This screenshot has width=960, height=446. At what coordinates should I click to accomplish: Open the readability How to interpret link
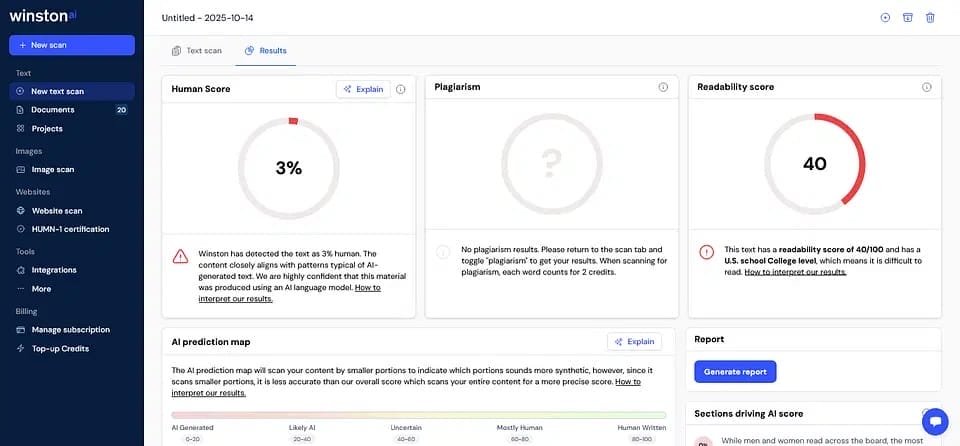click(796, 271)
